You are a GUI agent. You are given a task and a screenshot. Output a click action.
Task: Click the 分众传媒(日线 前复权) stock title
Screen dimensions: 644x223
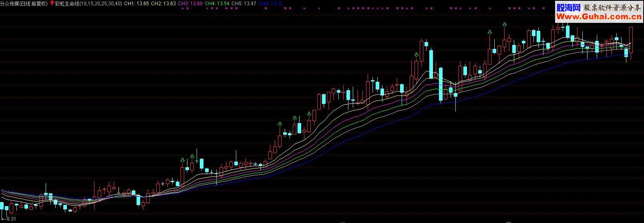pyautogui.click(x=24, y=3)
